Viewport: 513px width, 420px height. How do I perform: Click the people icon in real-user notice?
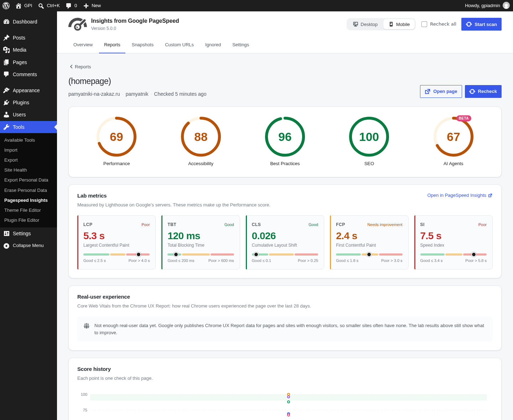(87, 326)
